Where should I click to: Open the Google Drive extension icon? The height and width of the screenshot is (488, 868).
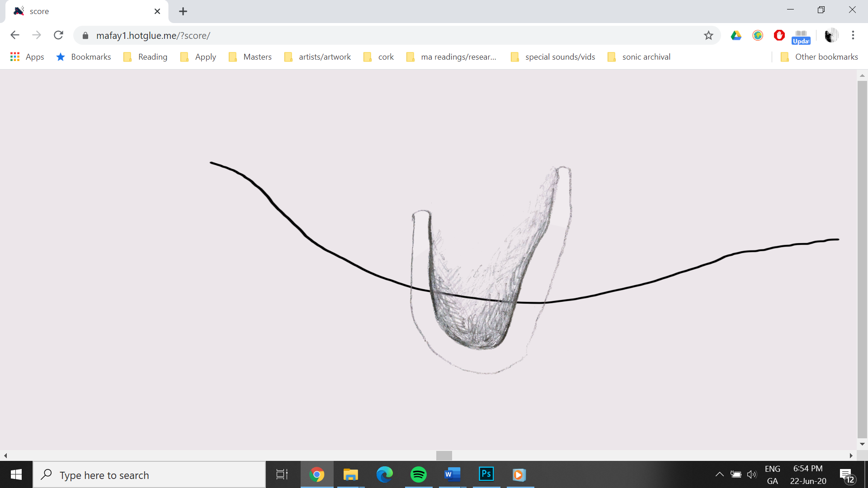pyautogui.click(x=736, y=35)
